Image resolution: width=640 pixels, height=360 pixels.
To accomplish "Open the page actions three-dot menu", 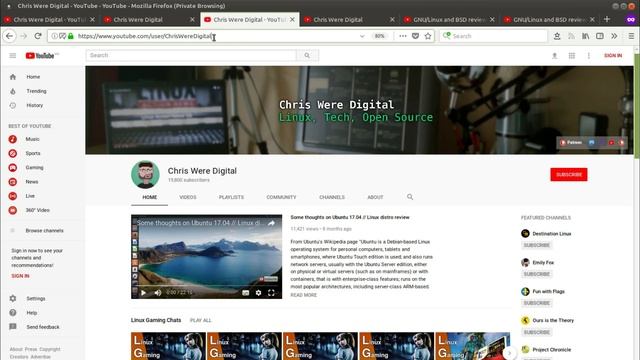I will [403, 36].
